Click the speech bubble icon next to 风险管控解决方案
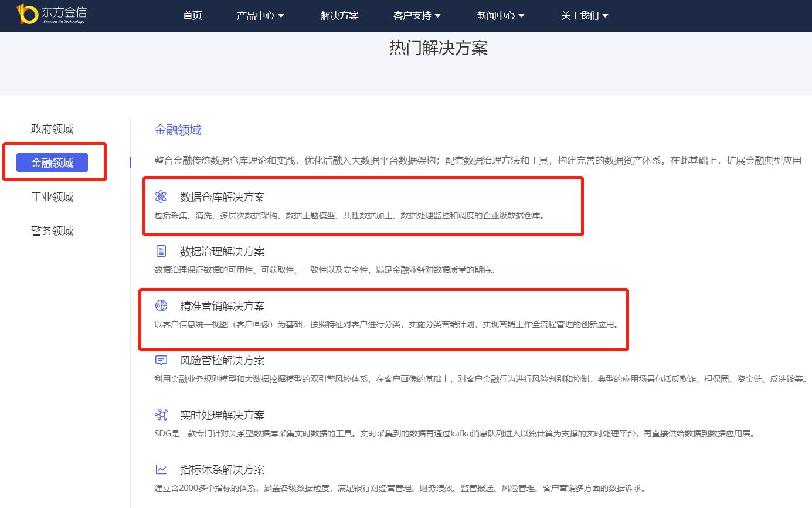 click(160, 360)
